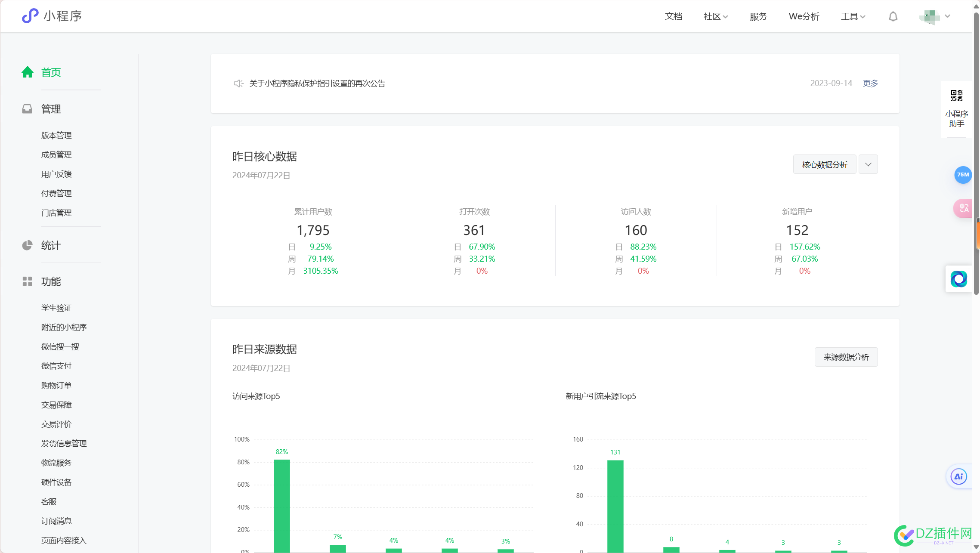Click the page vertical scrollbar thumb
This screenshot has width=980, height=553.
pyautogui.click(x=976, y=153)
